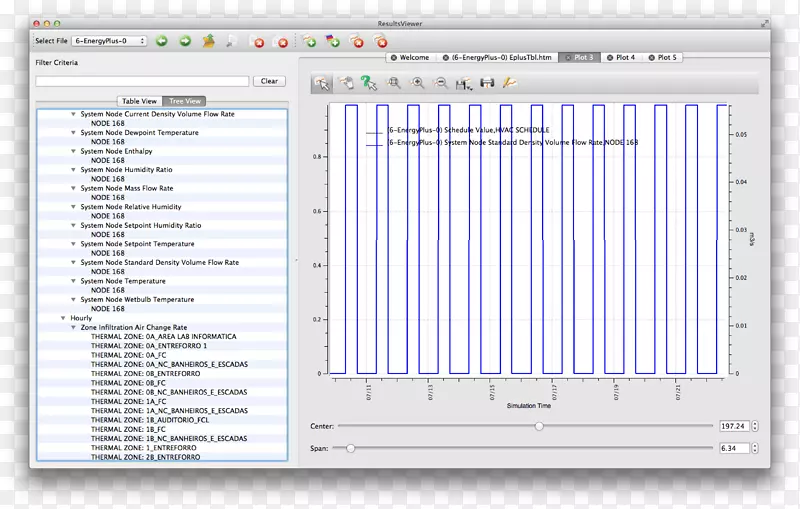
Task: Switch to Tree View
Action: [185, 101]
